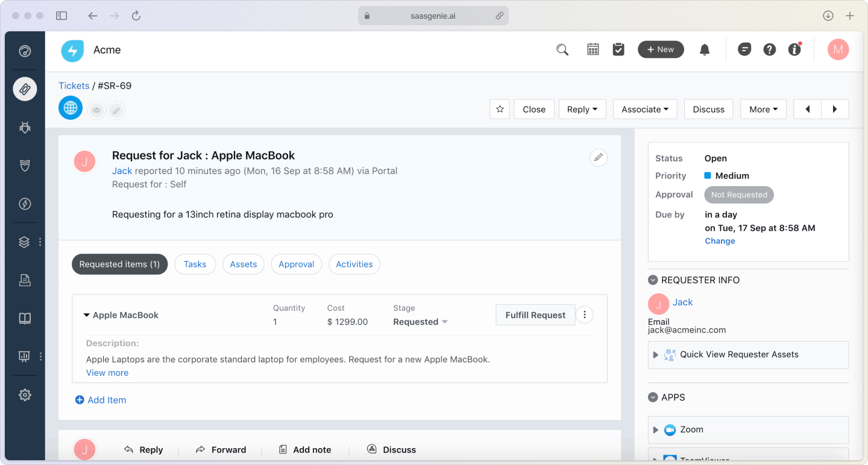Open the Problems bug icon in sidebar
This screenshot has width=868, height=465.
pyautogui.click(x=25, y=127)
